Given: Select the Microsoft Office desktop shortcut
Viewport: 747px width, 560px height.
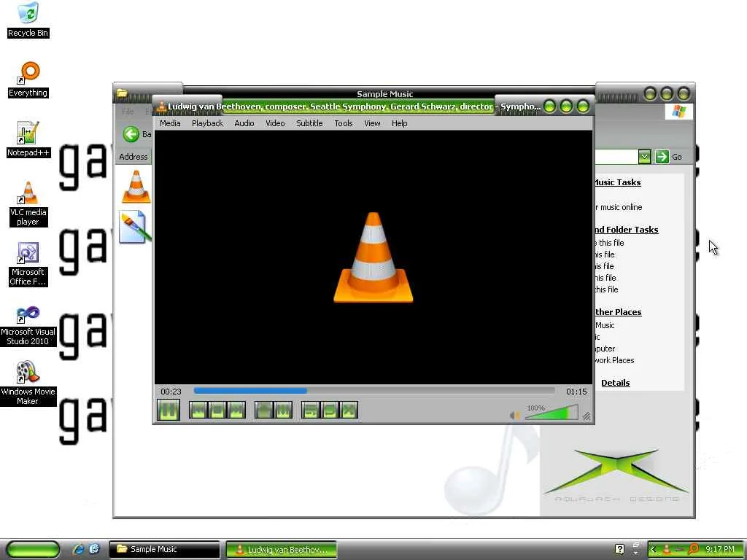Looking at the screenshot, I should (28, 264).
